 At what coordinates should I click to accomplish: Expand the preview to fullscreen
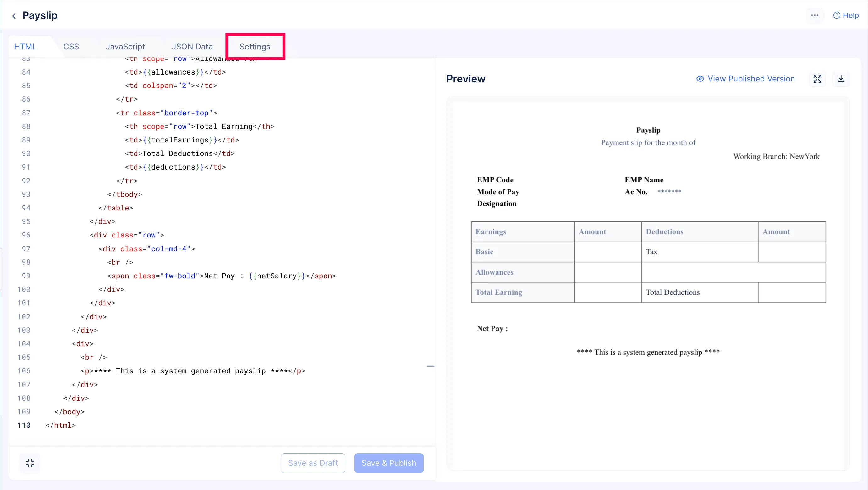(x=818, y=79)
